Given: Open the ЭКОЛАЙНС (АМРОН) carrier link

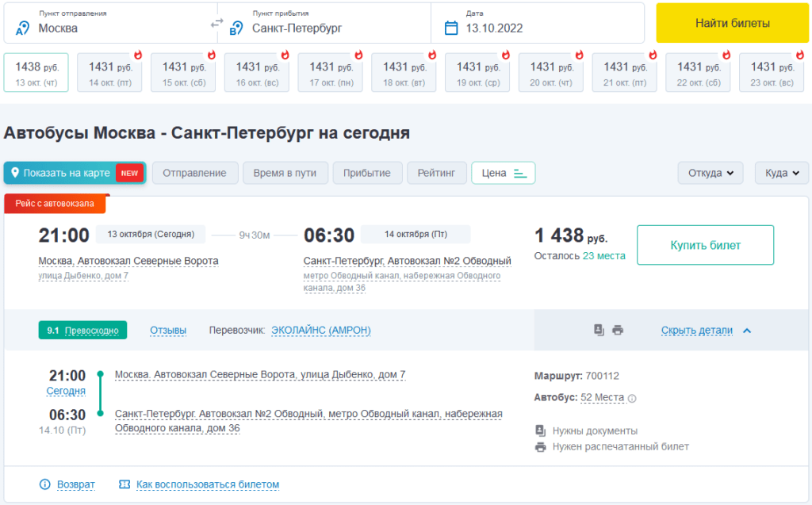Looking at the screenshot, I should click(x=320, y=331).
